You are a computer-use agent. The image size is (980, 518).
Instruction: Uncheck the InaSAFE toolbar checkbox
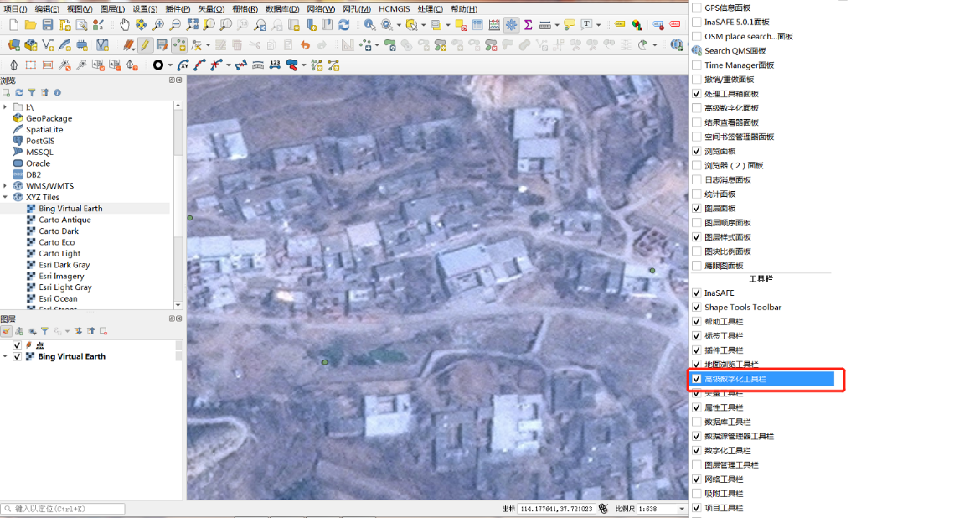point(697,293)
